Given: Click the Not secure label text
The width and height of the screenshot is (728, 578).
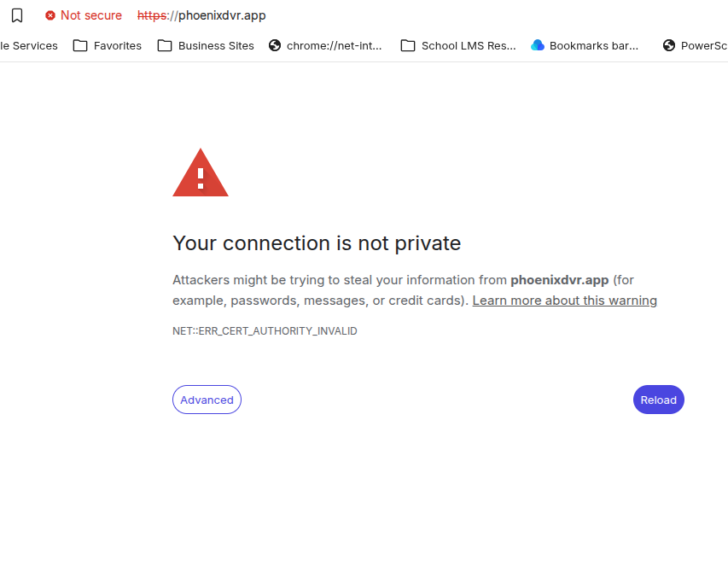Looking at the screenshot, I should coord(91,15).
